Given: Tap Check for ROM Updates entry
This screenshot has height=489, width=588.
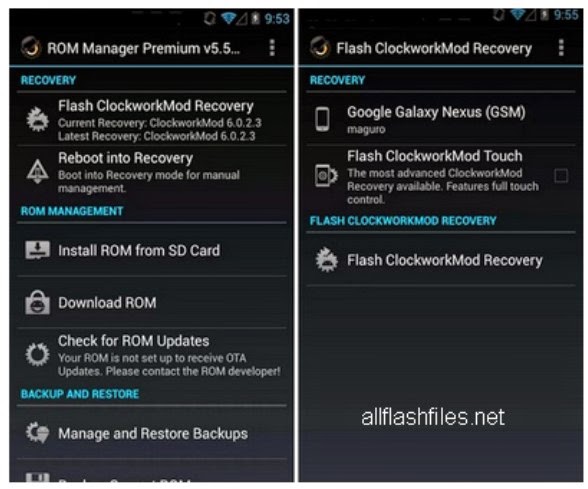Looking at the screenshot, I should [152, 354].
